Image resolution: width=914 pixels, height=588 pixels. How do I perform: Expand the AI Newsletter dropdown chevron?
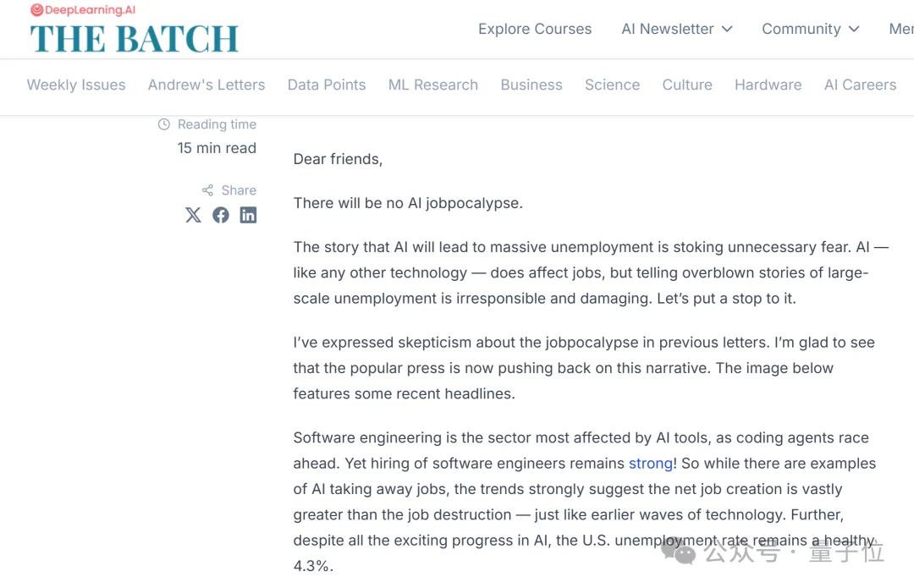(727, 29)
